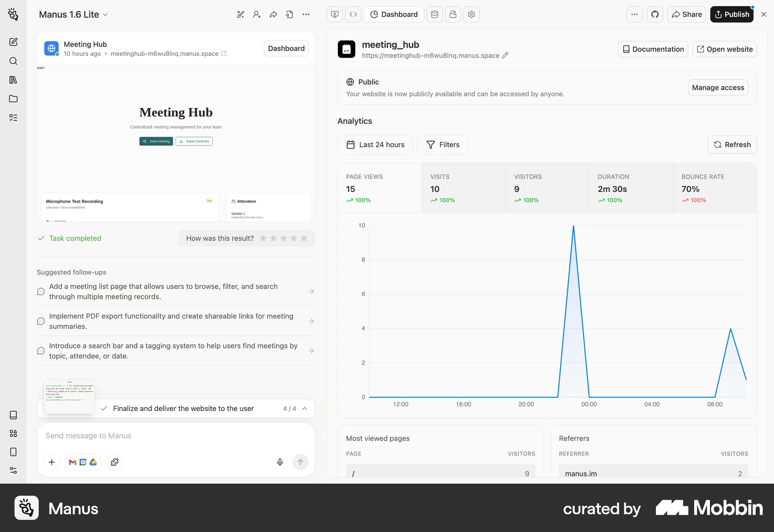Open the database icon in toolbar

(x=434, y=15)
